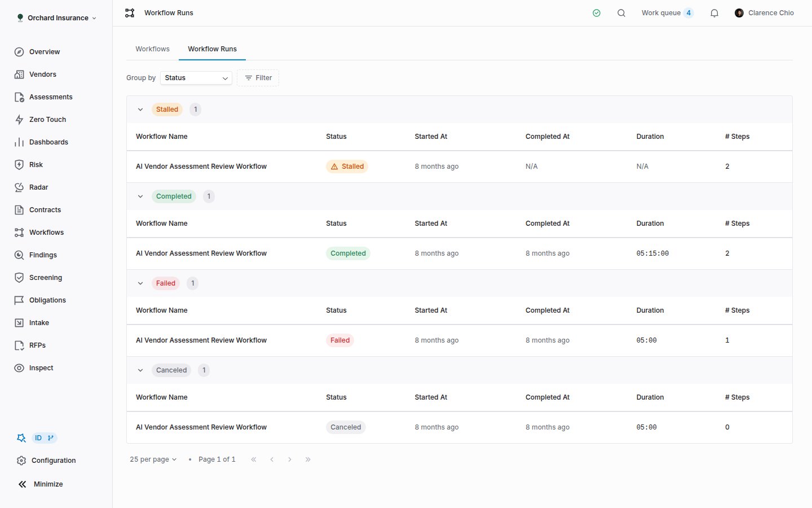This screenshot has width=812, height=508.
Task: Collapse the Canceled group
Action: pyautogui.click(x=140, y=370)
